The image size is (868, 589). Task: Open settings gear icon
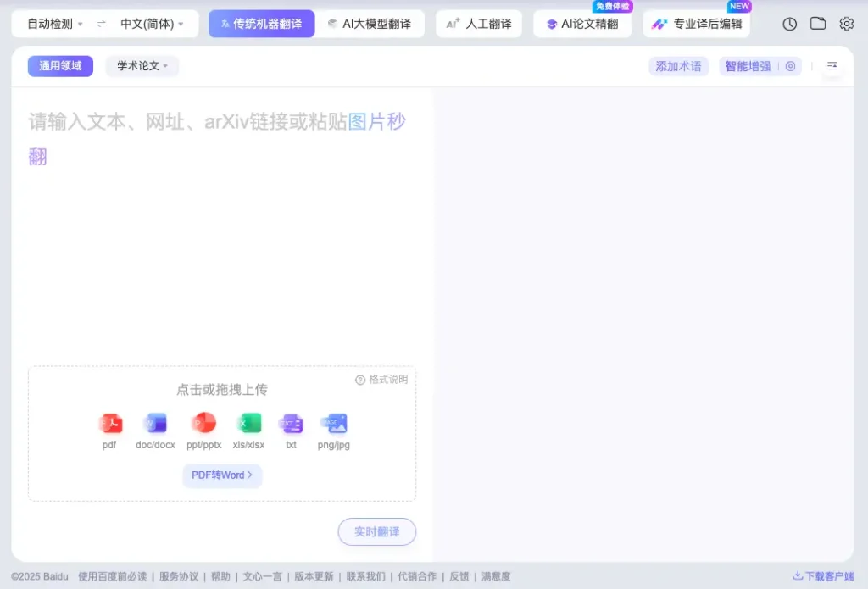click(x=847, y=24)
